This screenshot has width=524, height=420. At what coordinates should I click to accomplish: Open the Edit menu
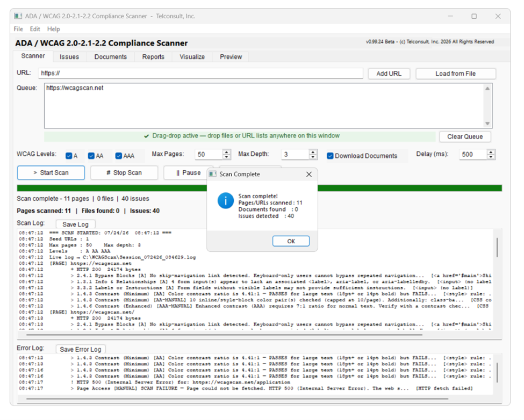tap(35, 29)
